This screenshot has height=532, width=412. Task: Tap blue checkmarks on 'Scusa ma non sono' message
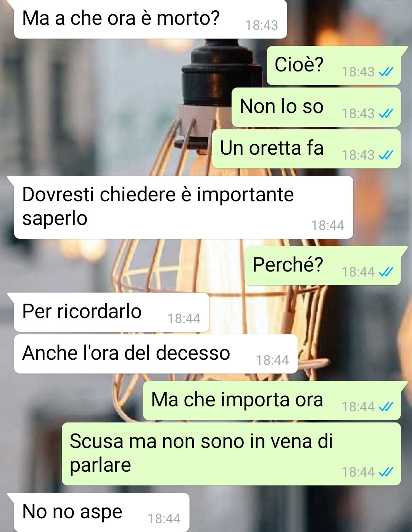click(386, 472)
